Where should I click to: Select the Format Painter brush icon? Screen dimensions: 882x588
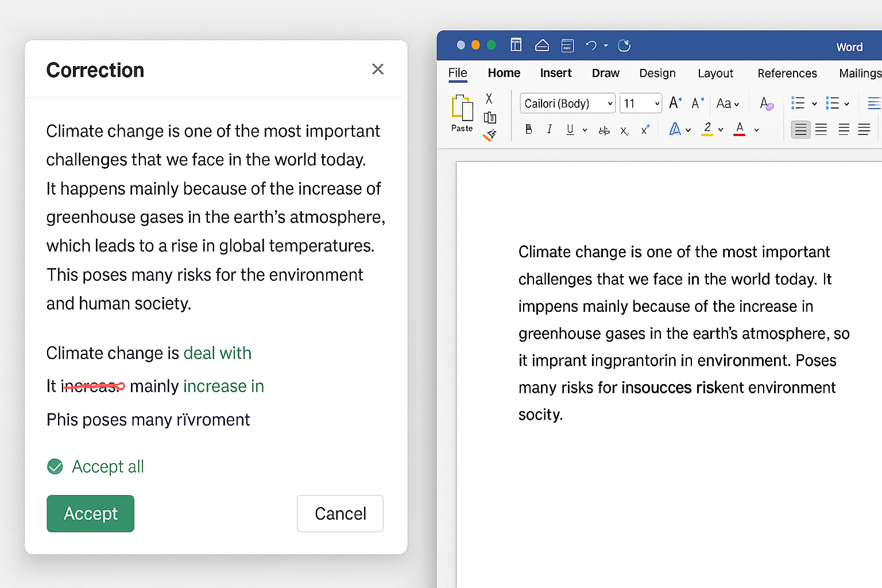coord(490,136)
